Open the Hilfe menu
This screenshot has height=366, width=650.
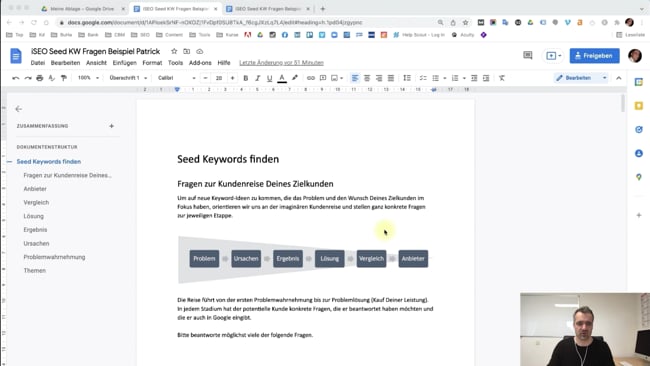(224, 63)
